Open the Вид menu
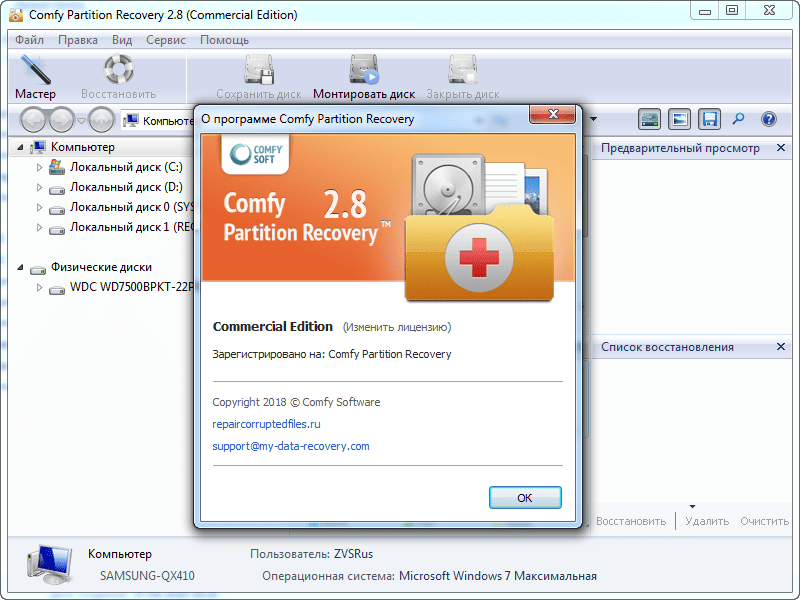 122,40
